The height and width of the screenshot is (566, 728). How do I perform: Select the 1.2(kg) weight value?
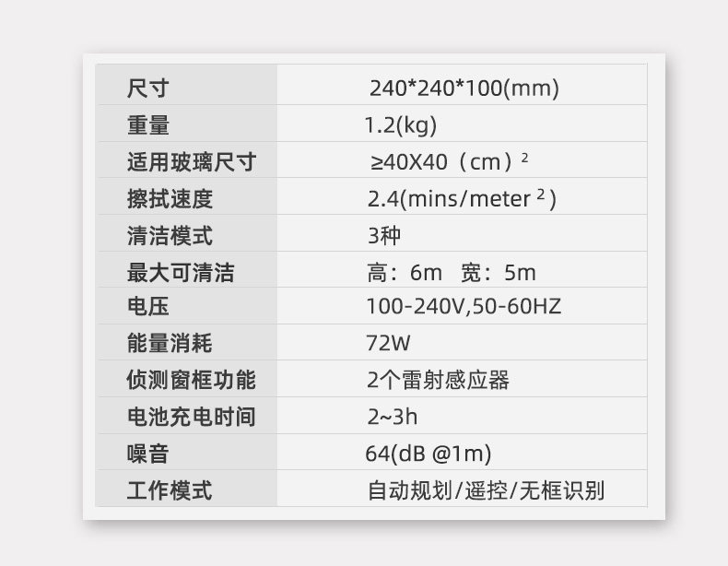click(x=401, y=125)
